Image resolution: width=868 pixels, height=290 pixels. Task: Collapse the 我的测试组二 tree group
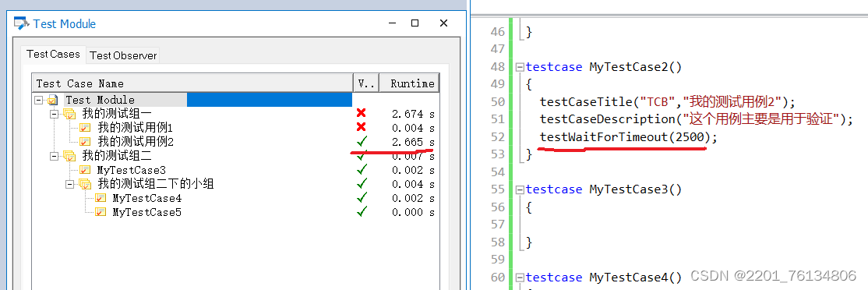(55, 156)
